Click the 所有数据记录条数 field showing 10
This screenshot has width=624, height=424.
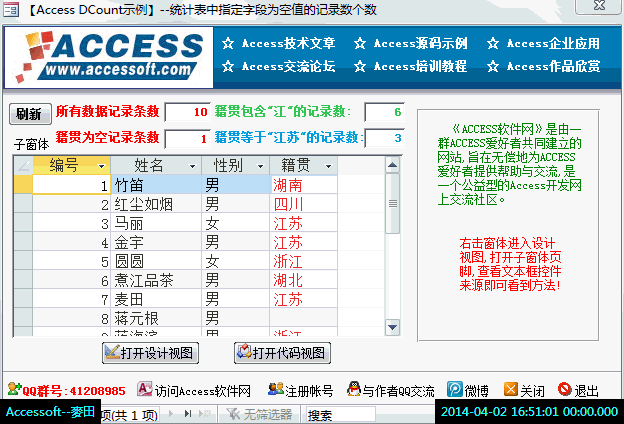point(187,112)
